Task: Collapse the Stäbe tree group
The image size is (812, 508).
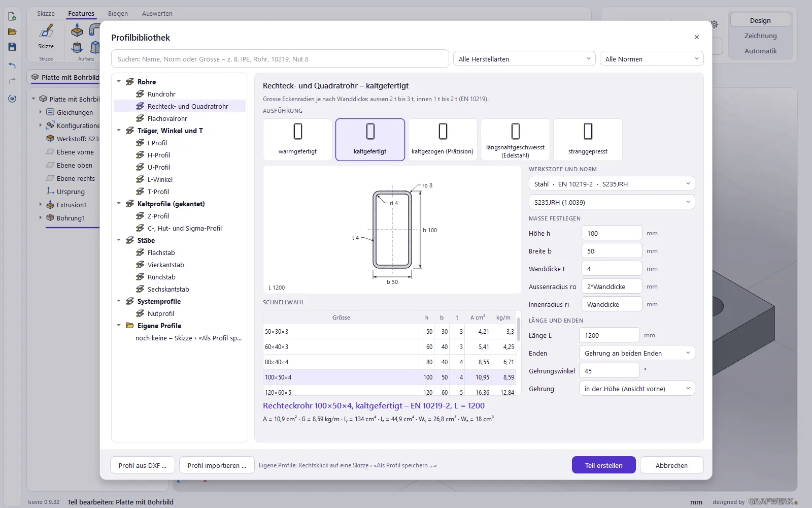Action: coord(119,240)
